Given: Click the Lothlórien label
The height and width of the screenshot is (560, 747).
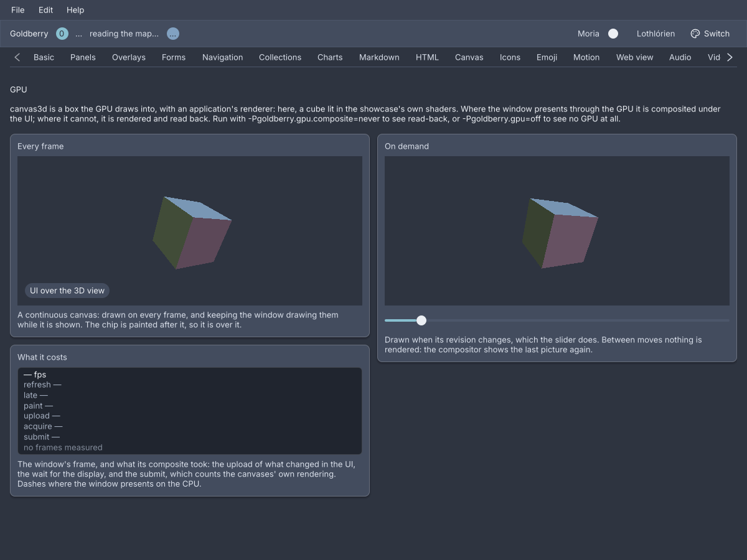Looking at the screenshot, I should pos(655,34).
